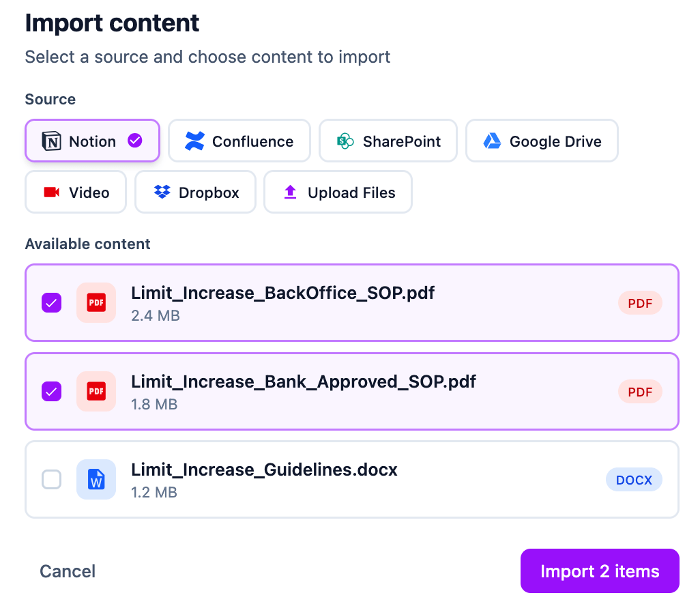Uncheck Limit_Increase_BackOffice_SOP.pdf

51,302
